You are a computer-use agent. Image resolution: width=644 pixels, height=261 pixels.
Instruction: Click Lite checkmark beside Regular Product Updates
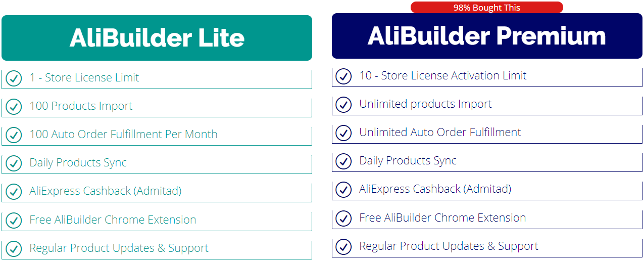pos(14,249)
